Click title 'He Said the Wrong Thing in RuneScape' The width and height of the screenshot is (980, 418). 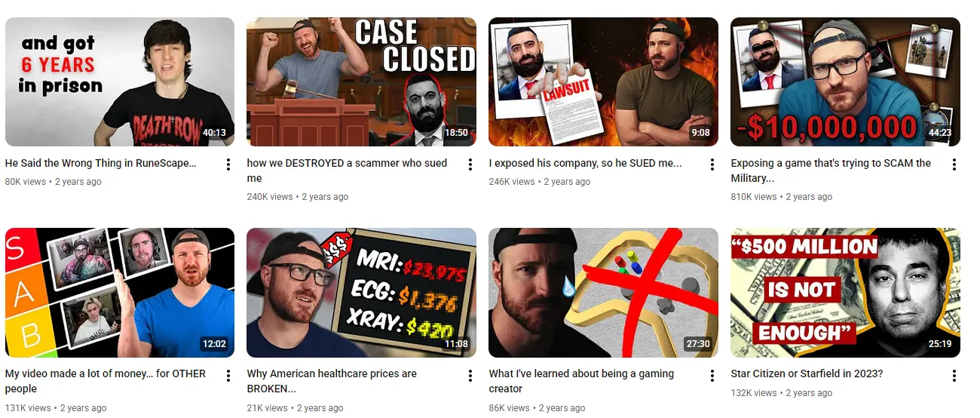pos(101,163)
